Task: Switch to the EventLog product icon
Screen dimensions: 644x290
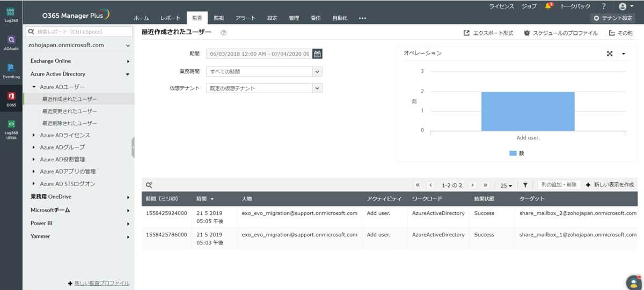Action: tap(11, 71)
